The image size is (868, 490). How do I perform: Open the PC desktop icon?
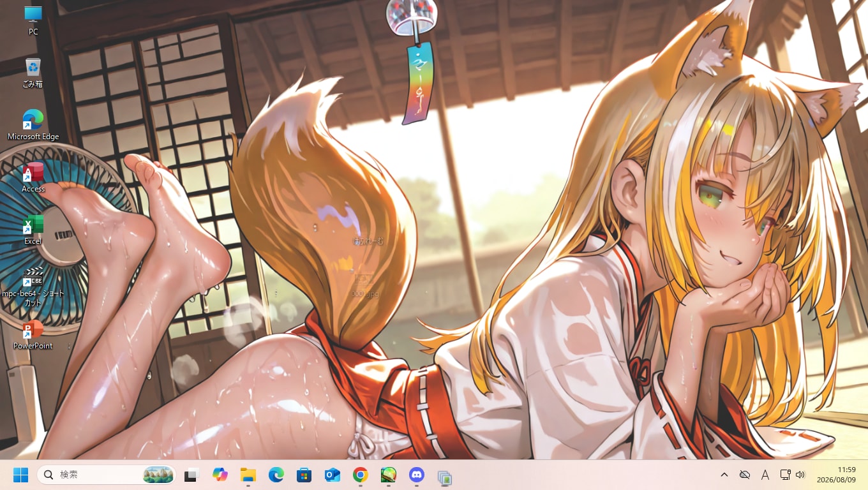pos(33,20)
